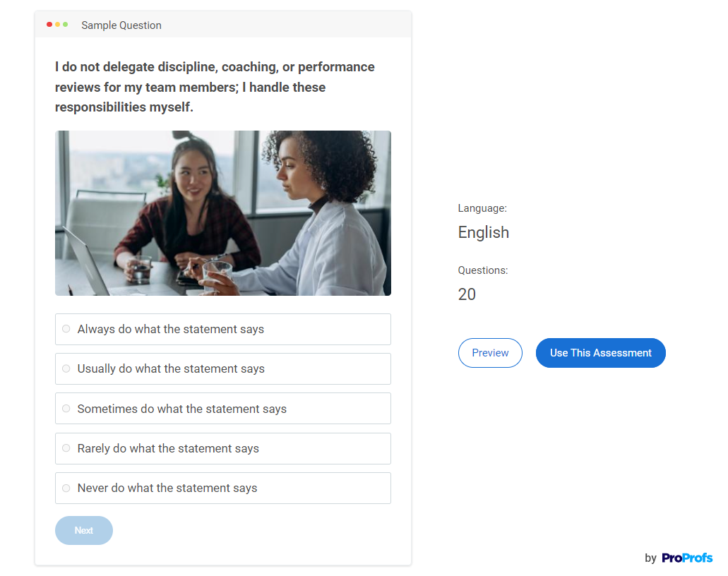
Task: Select the 'Sometimes do what the statement says' radio button
Action: [x=66, y=409]
